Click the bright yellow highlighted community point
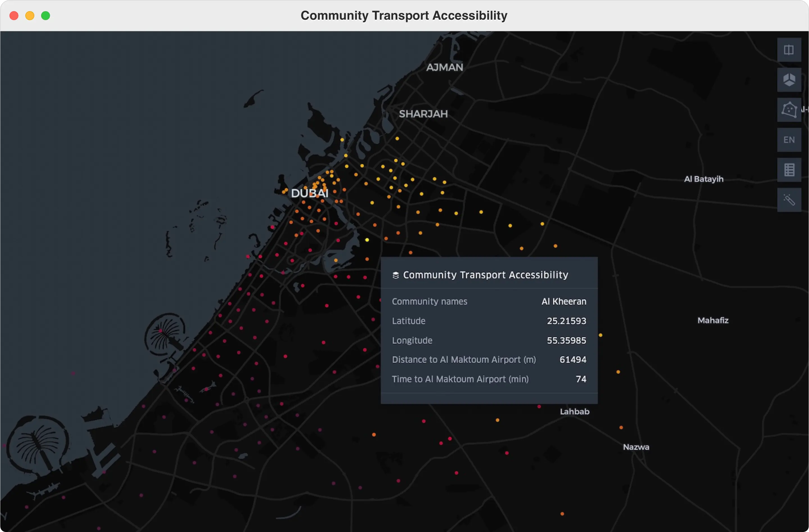The width and height of the screenshot is (809, 532). click(x=367, y=240)
